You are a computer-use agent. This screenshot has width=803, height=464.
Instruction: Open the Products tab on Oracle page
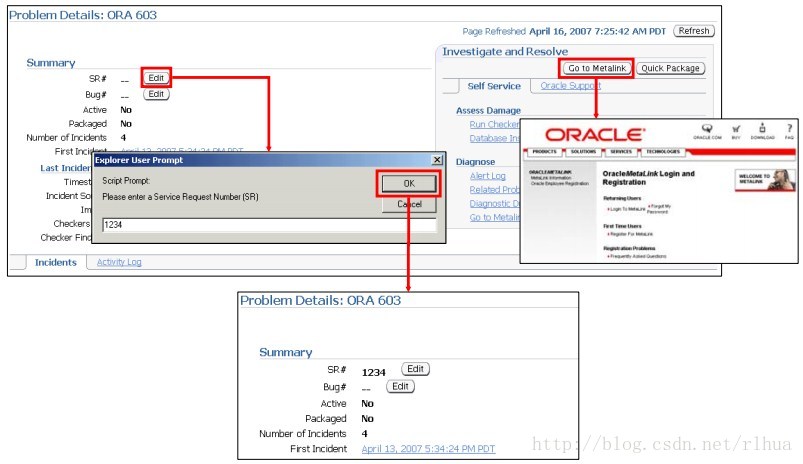(544, 152)
